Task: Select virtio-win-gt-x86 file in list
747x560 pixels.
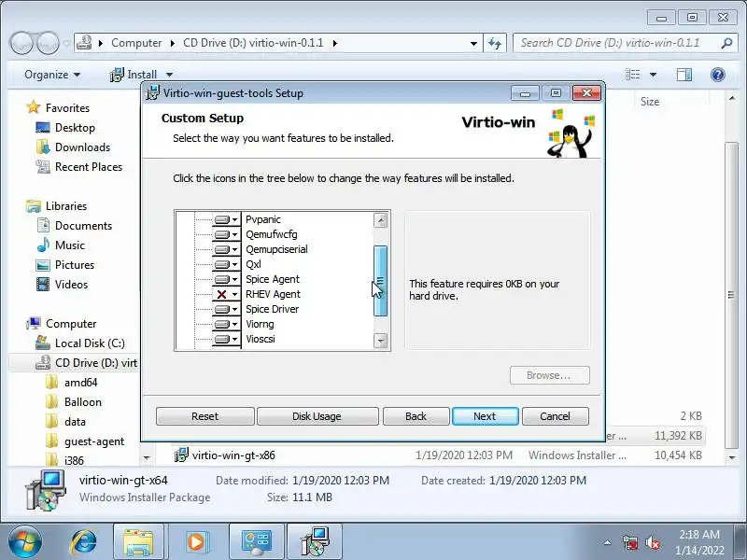Action: 233,455
